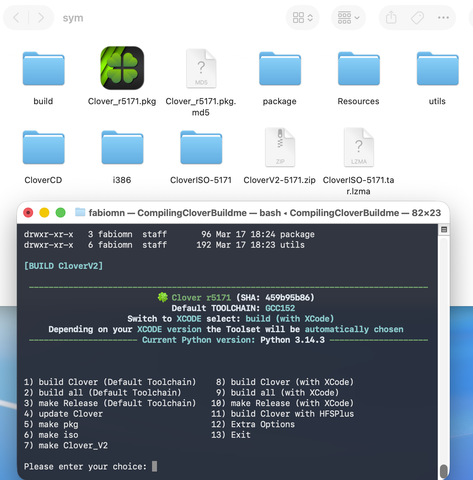473x480 pixels.
Task: Select the Resources folder icon
Action: (x=359, y=69)
